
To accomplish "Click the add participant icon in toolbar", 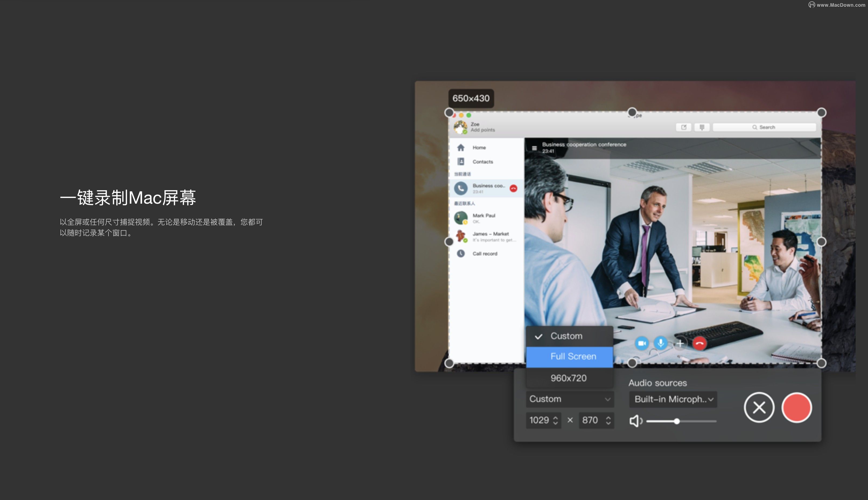I will (680, 343).
